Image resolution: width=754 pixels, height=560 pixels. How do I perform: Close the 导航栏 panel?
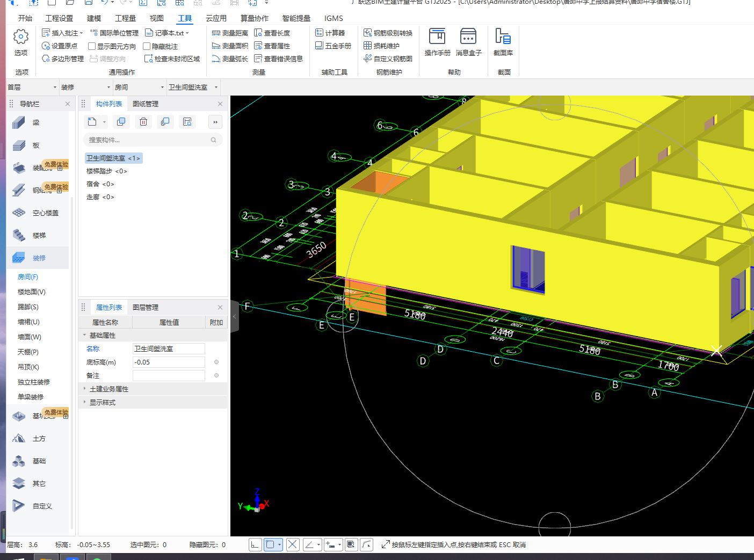click(68, 104)
